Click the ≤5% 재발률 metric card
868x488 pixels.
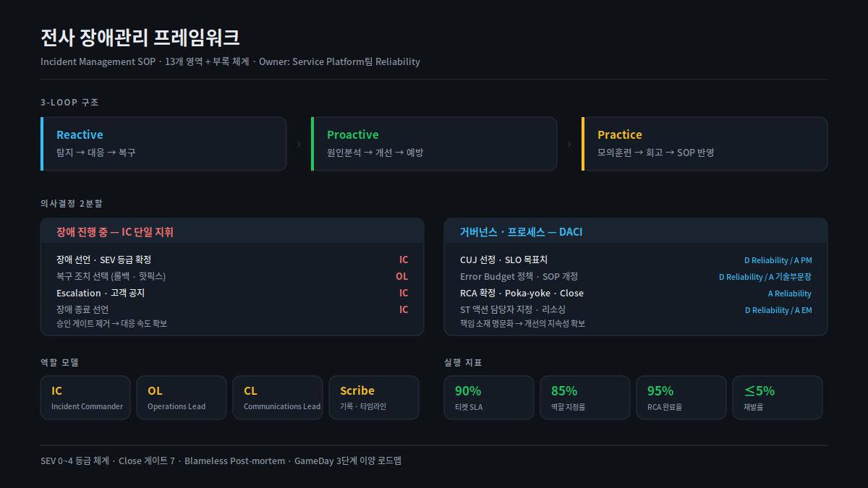[x=778, y=398]
